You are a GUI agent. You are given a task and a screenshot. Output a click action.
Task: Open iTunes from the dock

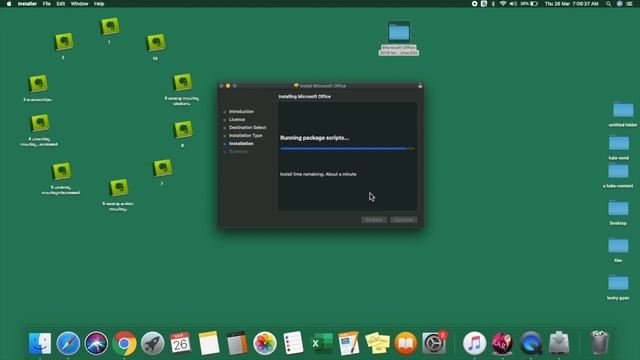pos(474,343)
